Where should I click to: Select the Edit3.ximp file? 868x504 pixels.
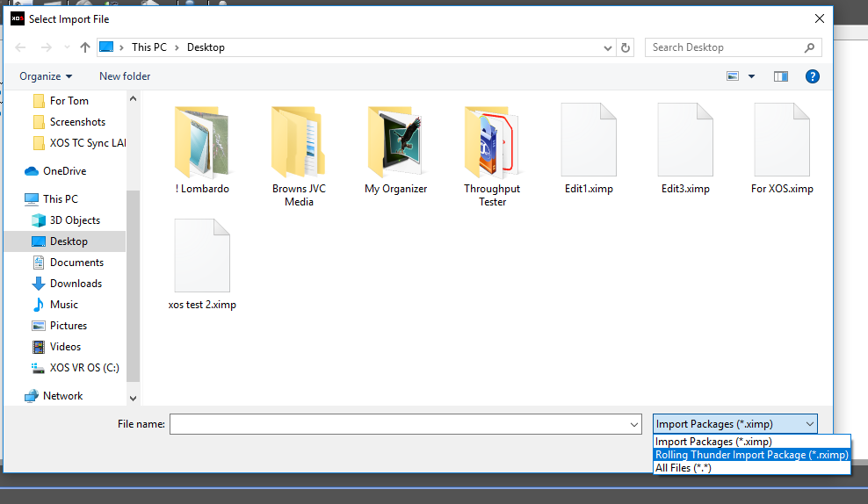click(x=685, y=149)
